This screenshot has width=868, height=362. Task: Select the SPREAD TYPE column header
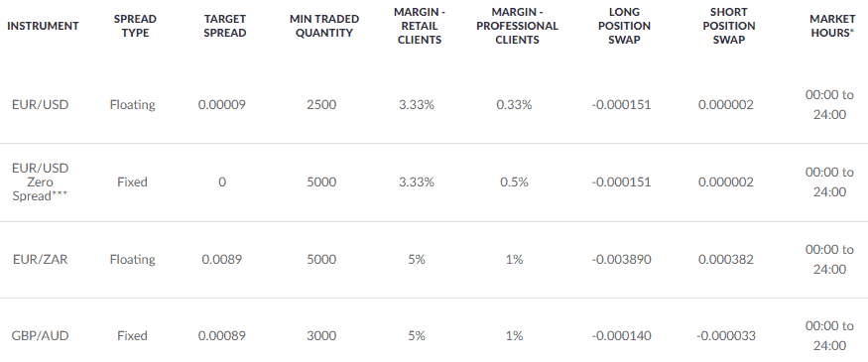135,26
